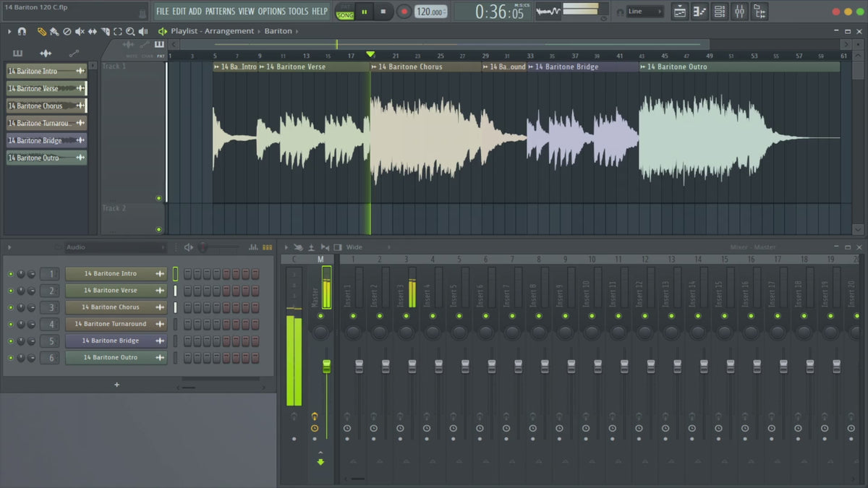Image resolution: width=868 pixels, height=488 pixels.
Task: Open the Line snap dropdown
Action: click(644, 12)
